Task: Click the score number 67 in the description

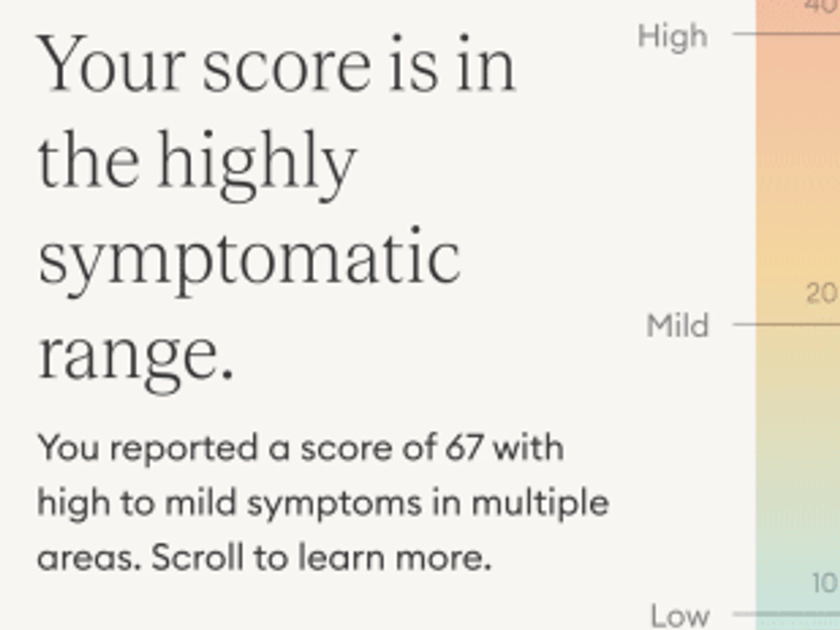Action: [464, 448]
